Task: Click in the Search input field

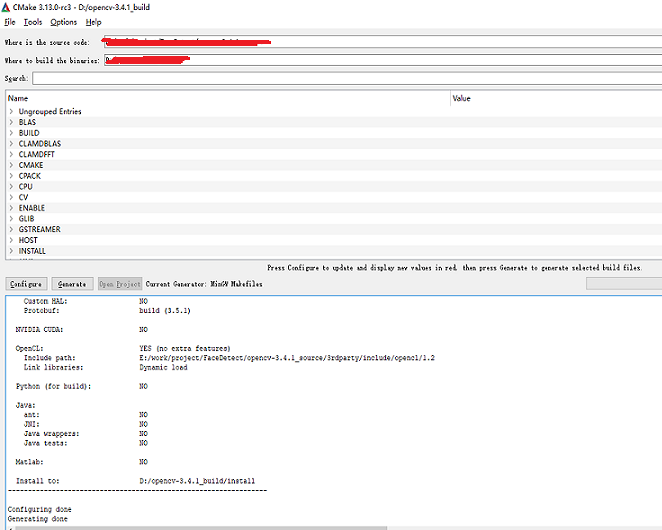Action: coord(347,79)
